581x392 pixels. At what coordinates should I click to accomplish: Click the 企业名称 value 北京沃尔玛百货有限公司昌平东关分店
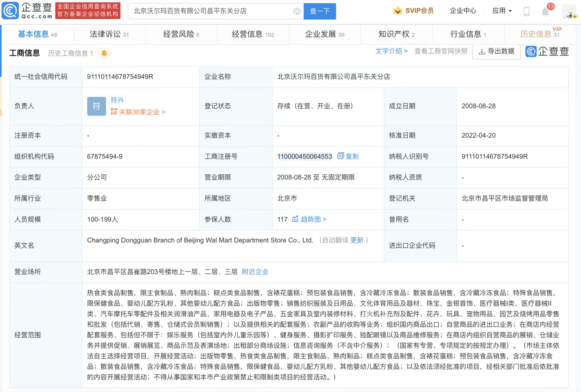pos(333,77)
